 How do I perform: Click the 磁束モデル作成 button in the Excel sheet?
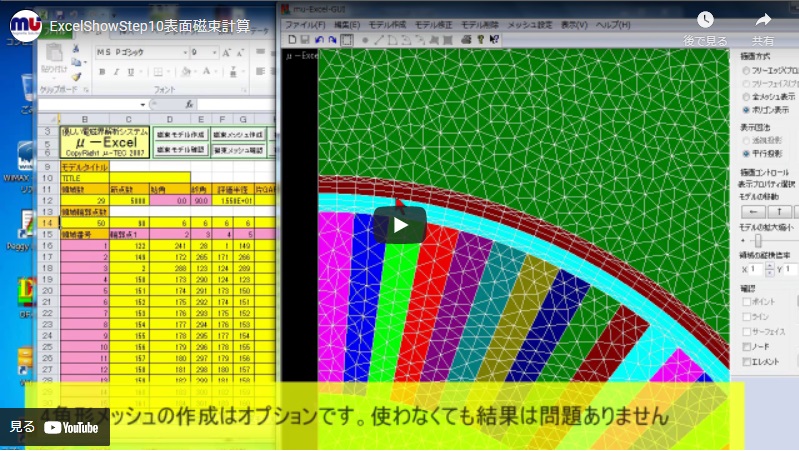tap(180, 135)
